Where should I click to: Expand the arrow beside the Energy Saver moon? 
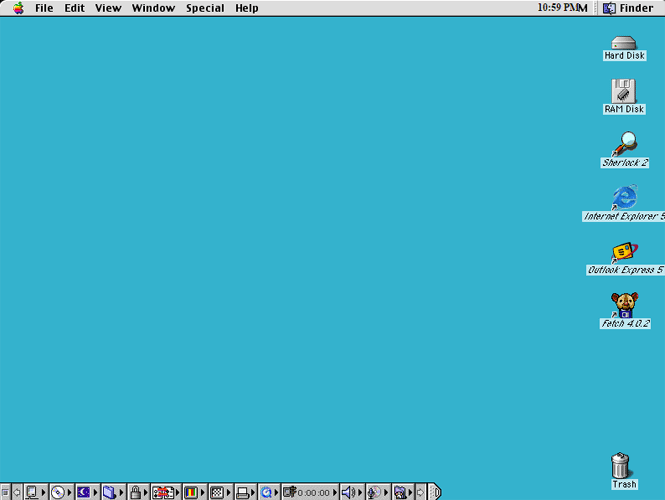pos(95,492)
